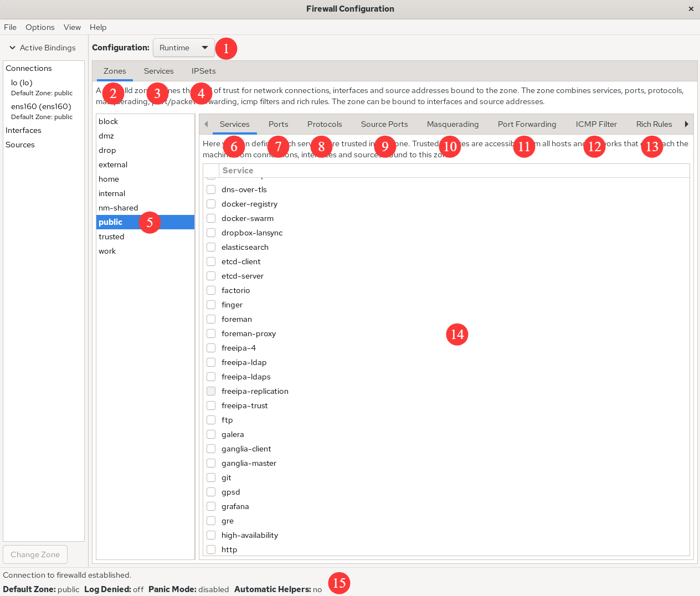Check the docker-registry service box
This screenshot has width=700, height=596.
211,204
